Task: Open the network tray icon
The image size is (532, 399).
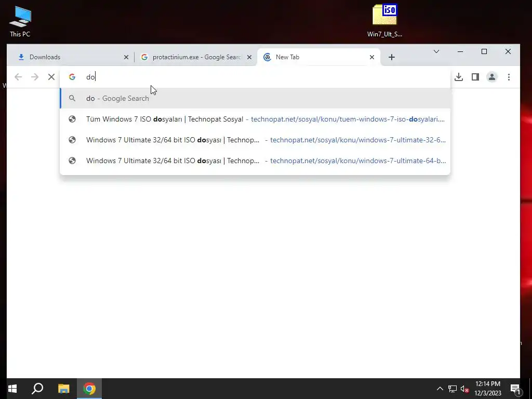Action: tap(453, 389)
